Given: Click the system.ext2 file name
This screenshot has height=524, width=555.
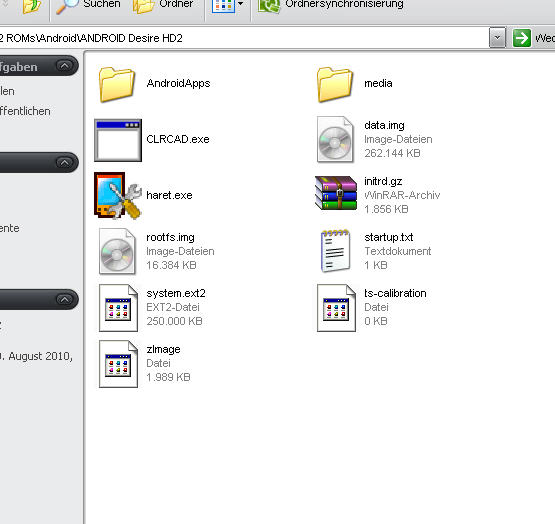Looking at the screenshot, I should [176, 293].
